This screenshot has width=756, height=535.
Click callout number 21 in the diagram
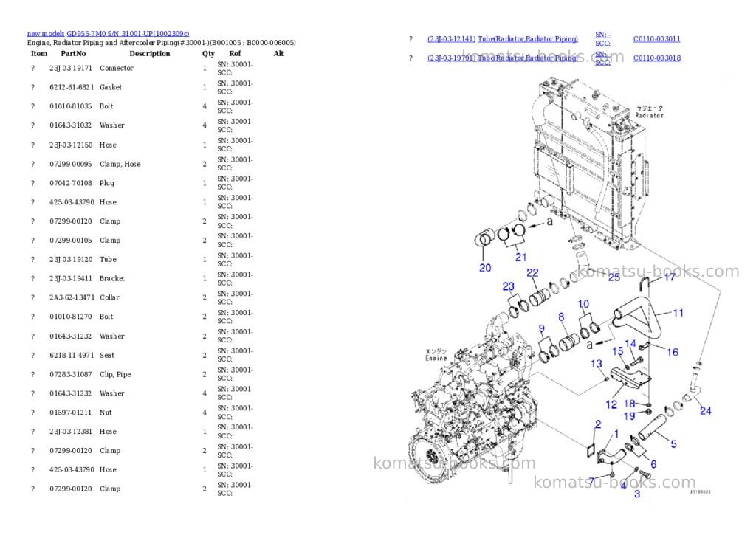[x=520, y=258]
